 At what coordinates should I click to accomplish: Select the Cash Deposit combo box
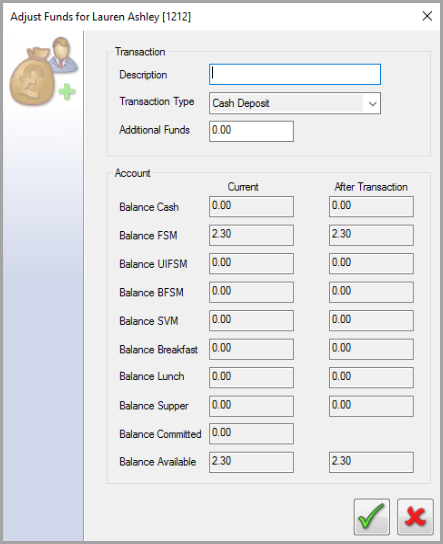295,103
